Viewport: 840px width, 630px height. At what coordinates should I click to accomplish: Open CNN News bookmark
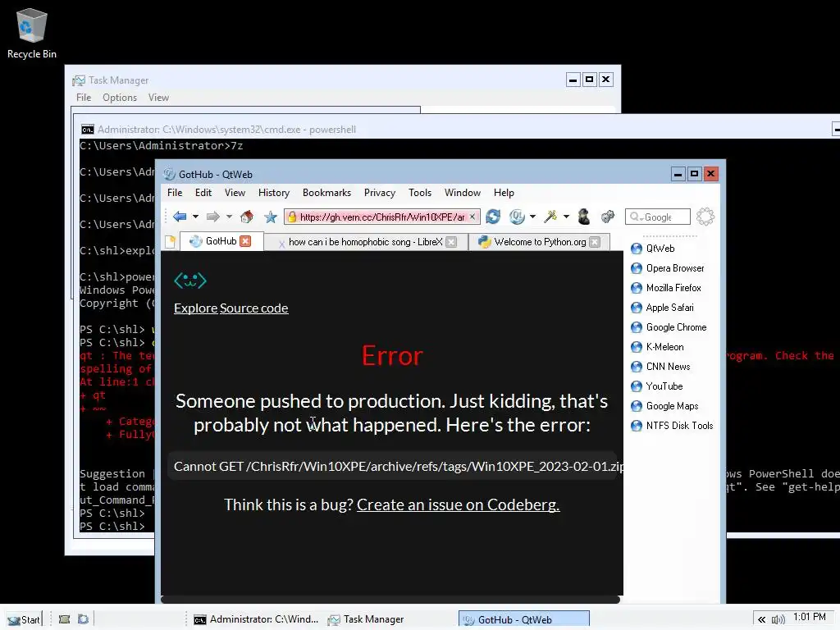(660, 367)
